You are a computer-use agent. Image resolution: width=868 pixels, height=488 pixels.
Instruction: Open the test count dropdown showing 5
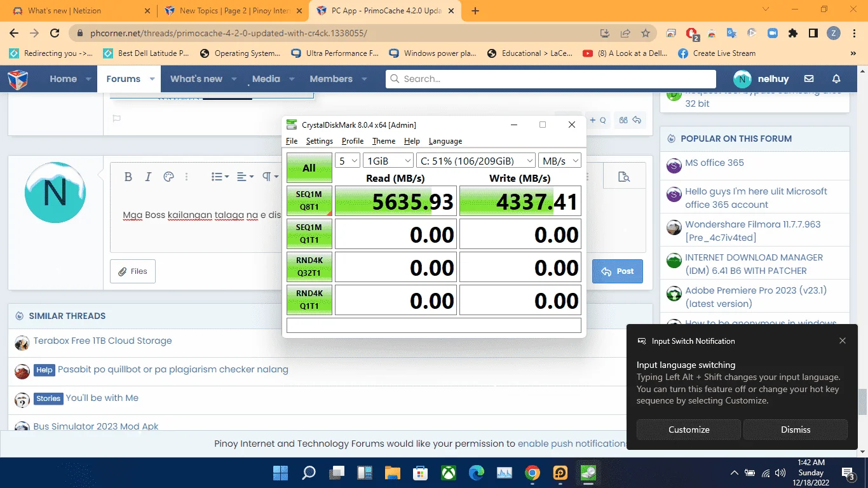348,161
